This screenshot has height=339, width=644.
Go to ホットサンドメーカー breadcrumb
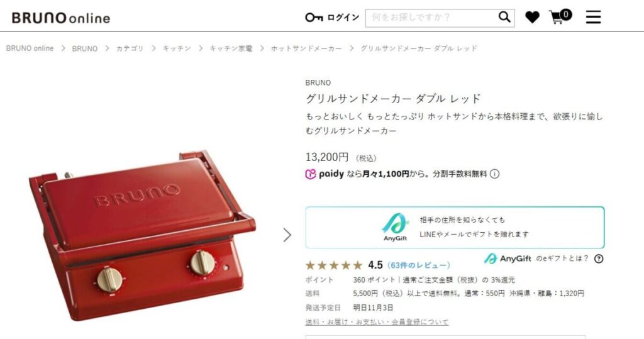306,48
